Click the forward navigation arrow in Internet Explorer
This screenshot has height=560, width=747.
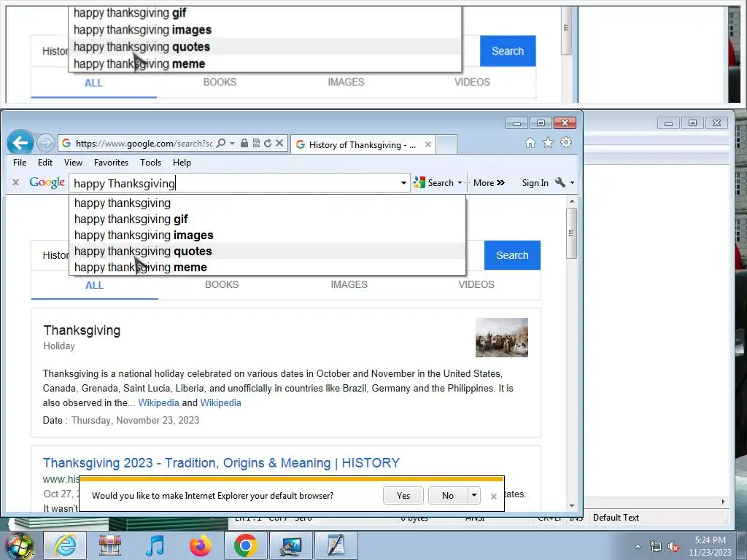(x=45, y=142)
